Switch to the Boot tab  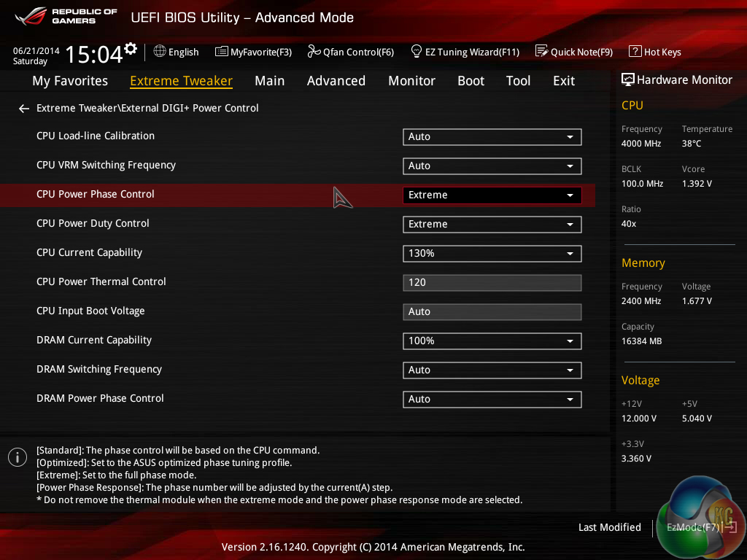pyautogui.click(x=471, y=81)
